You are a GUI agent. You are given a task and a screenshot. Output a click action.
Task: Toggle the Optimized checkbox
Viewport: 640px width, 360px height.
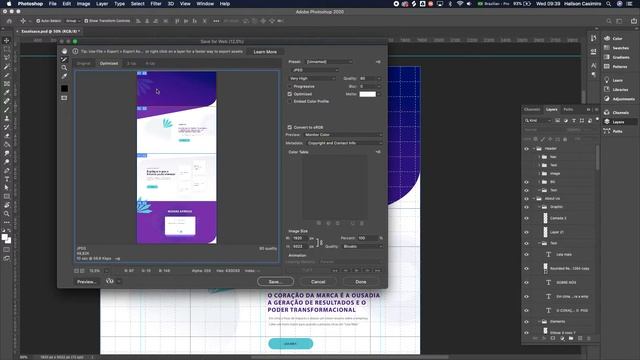pyautogui.click(x=290, y=94)
